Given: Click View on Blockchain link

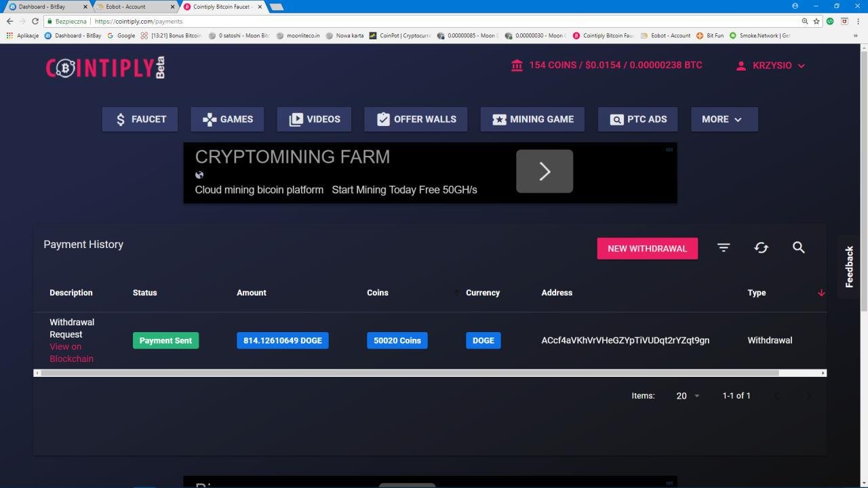Looking at the screenshot, I should click(x=71, y=352).
